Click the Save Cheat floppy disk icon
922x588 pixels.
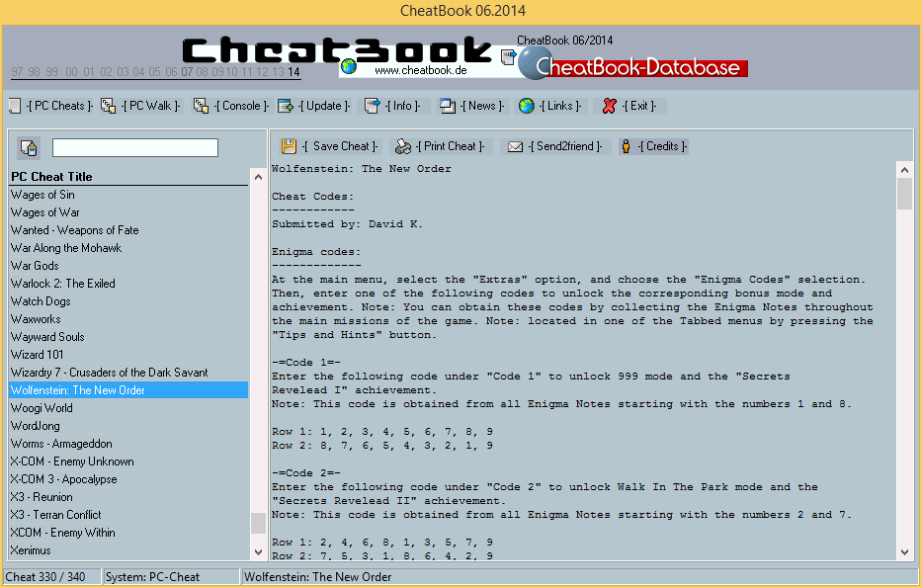(x=289, y=146)
